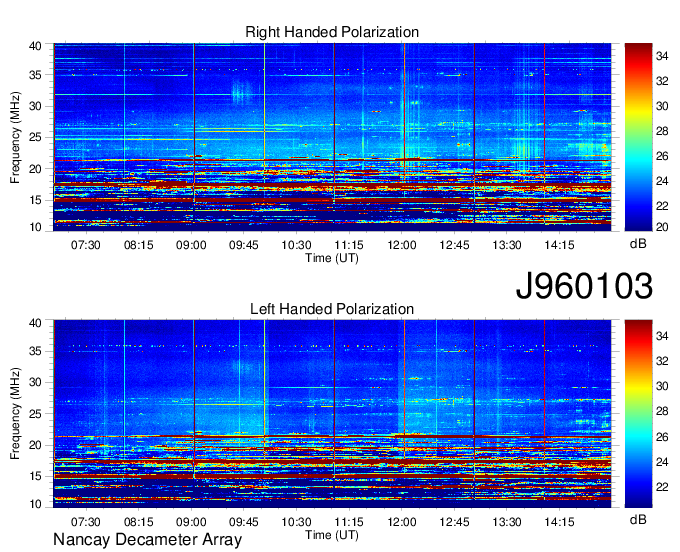Viewport: 680px width, 552px height.
Task: Click the '09:45' time tick of Left Handed plot
Action: (x=244, y=522)
